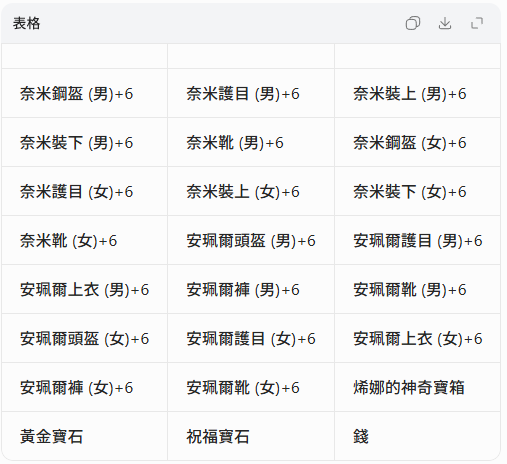Select the cell 奈米裝上 (男)+6

tap(417, 93)
